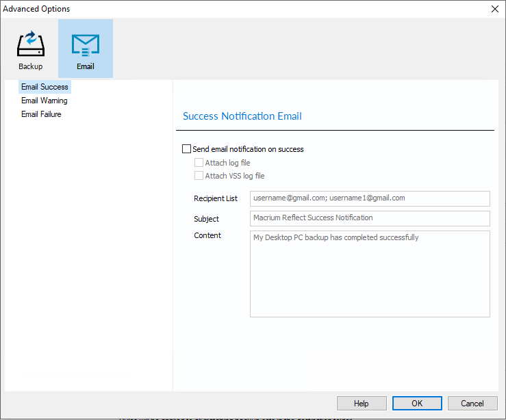Open the Backup options section icon
The width and height of the screenshot is (506, 420).
[31, 49]
